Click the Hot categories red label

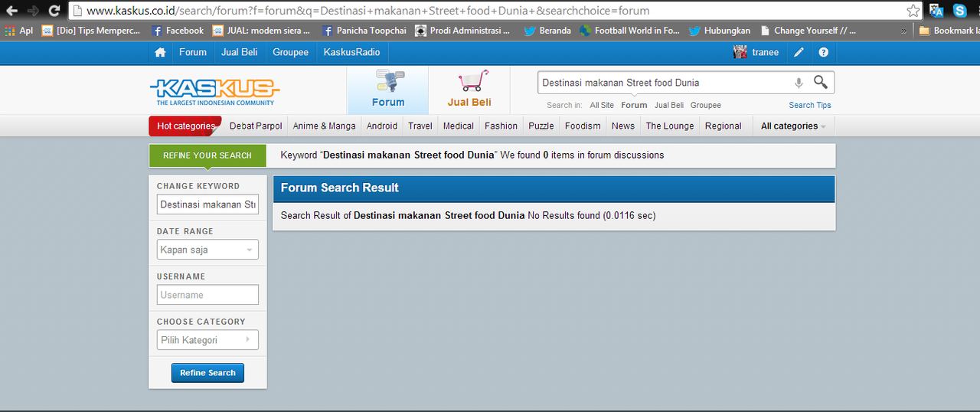[x=185, y=126]
